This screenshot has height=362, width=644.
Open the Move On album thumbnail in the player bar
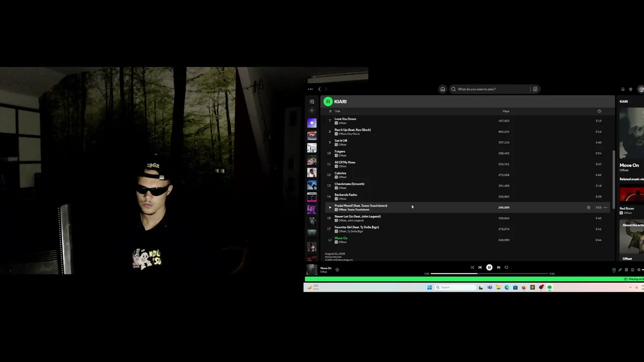coord(312,269)
